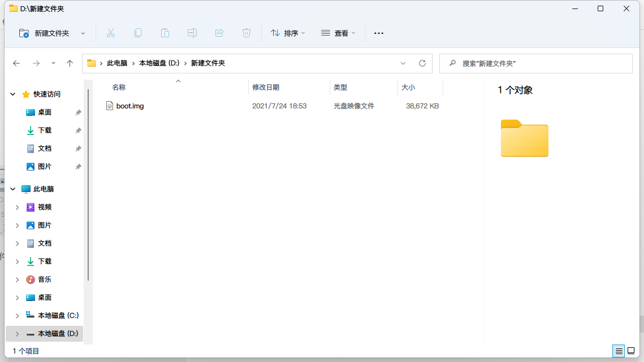This screenshot has height=362, width=644.
Task: Open the 查看 view dropdown
Action: click(x=338, y=33)
